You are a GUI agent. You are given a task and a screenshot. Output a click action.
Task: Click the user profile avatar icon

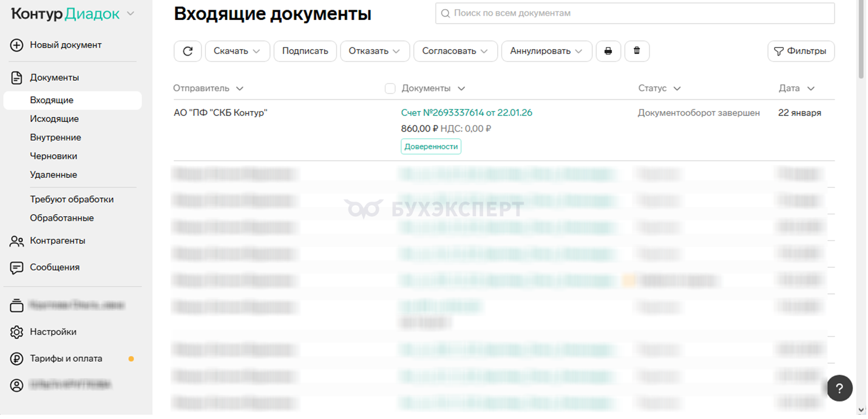click(17, 385)
